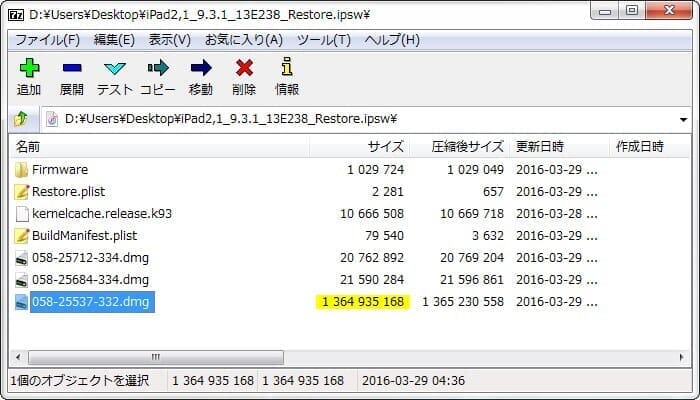700x400 pixels.
Task: Select the Firmware folder icon
Action: (21, 170)
